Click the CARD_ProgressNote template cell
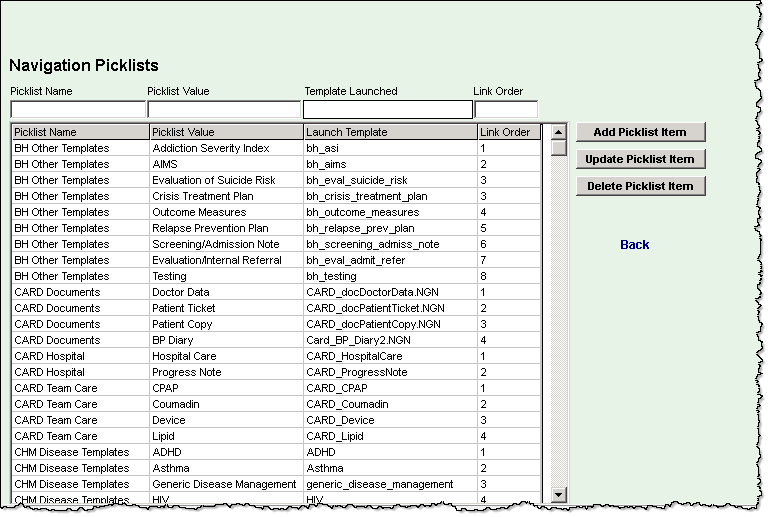This screenshot has height=517, width=769. (390, 372)
